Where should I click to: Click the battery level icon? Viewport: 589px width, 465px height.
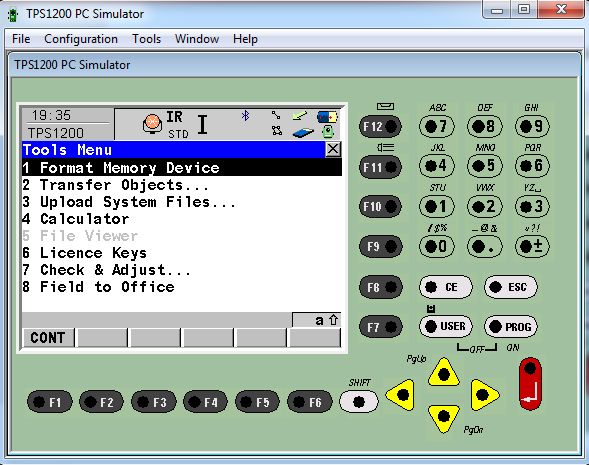(327, 117)
